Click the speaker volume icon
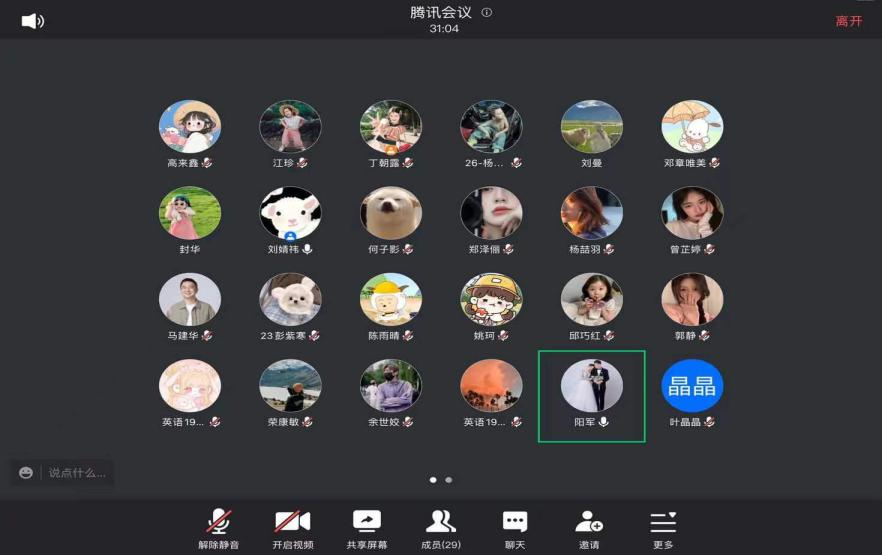 [32, 21]
